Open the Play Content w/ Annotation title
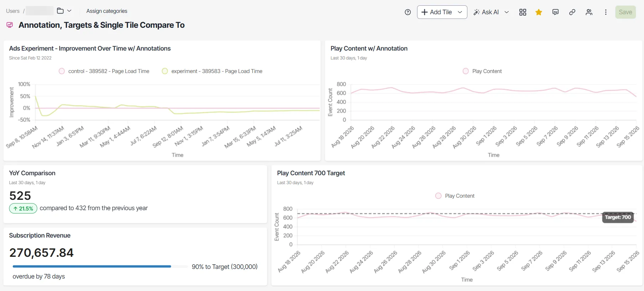 [x=369, y=48]
